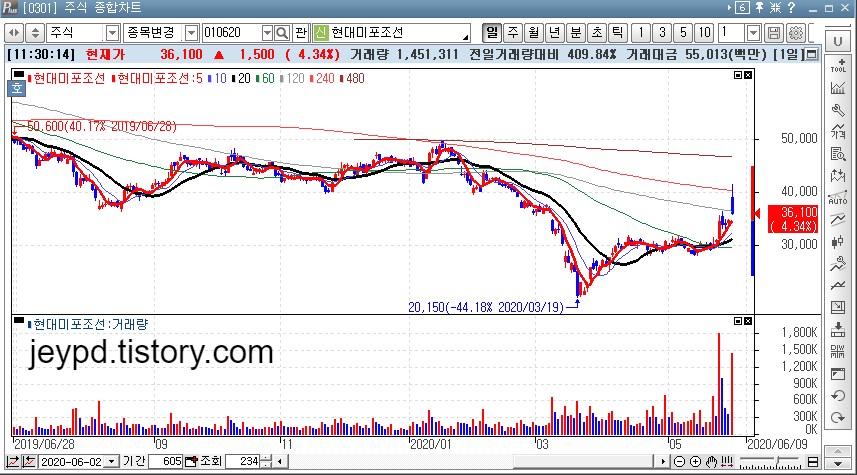
Task: Expand the 010620 stock code dropdown
Action: click(267, 33)
